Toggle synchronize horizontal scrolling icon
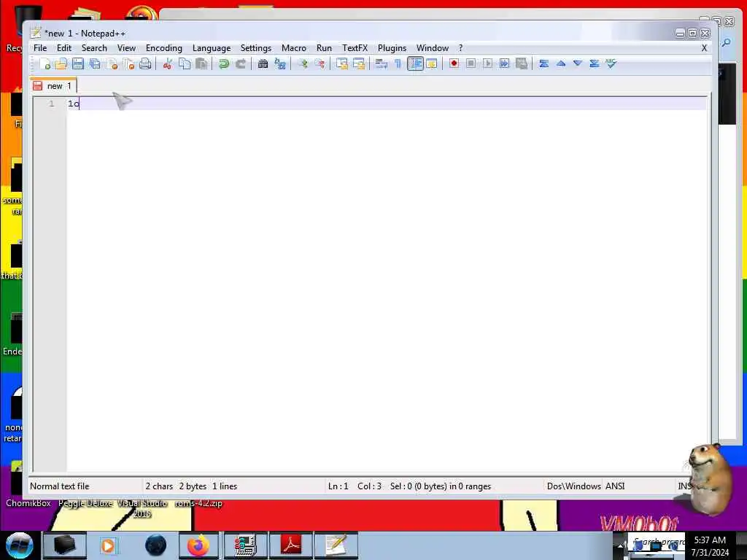 pos(358,63)
